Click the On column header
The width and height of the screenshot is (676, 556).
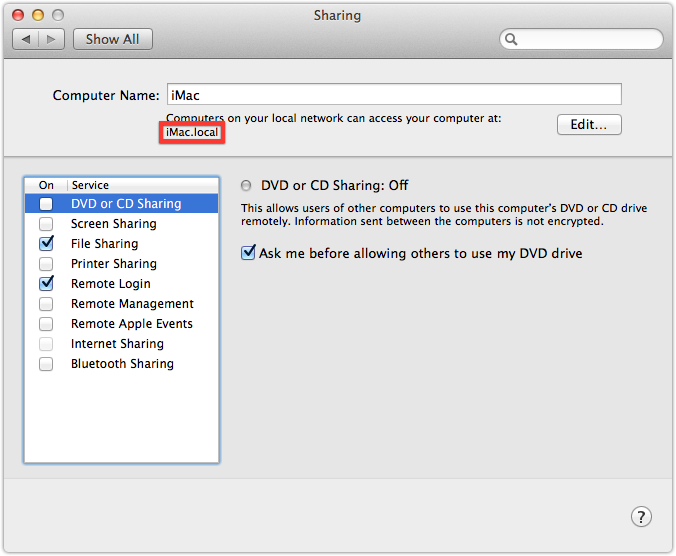pos(46,185)
